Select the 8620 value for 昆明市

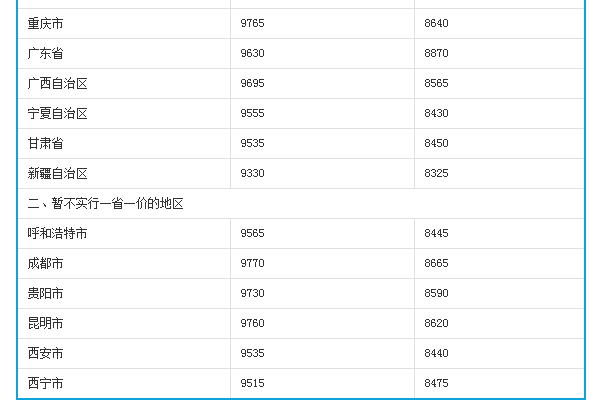tap(436, 323)
